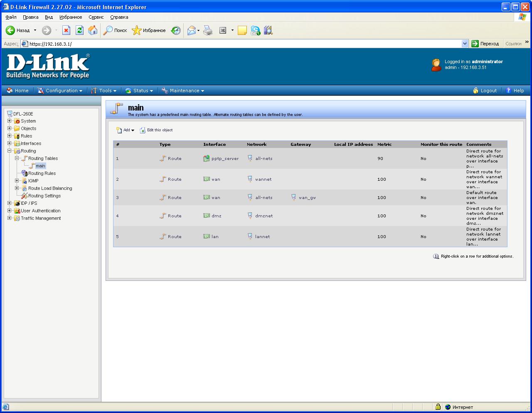This screenshot has height=413, width=532.
Task: Click the main routing table header icon
Action: [x=117, y=108]
